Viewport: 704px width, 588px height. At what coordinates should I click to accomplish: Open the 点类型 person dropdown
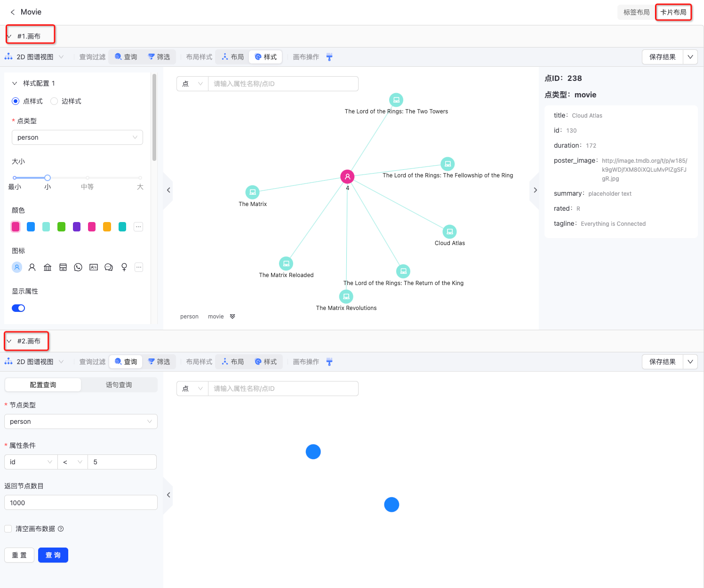[77, 137]
